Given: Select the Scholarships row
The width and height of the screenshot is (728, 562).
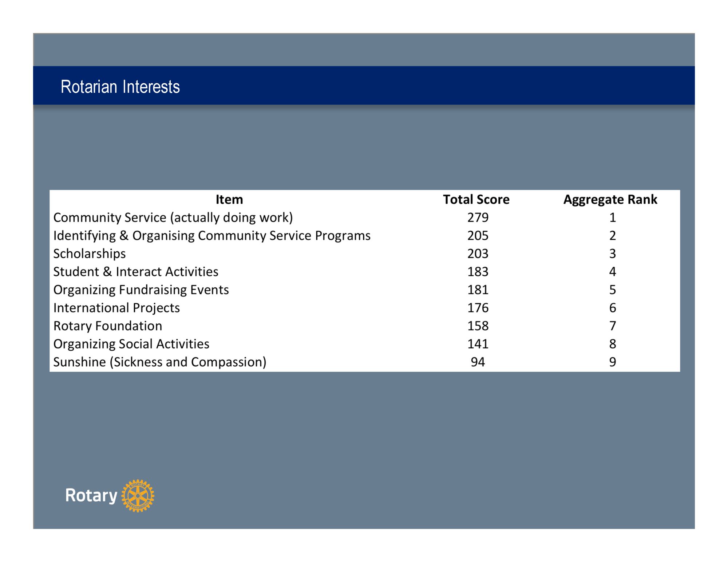Looking at the screenshot, I should pos(90,254).
